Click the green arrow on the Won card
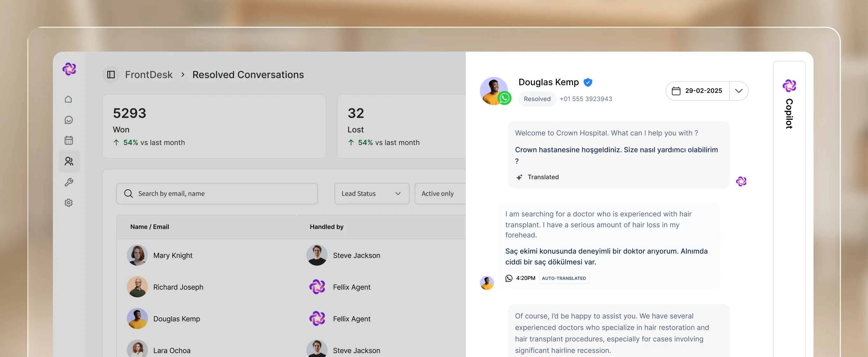868x357 pixels. (116, 142)
